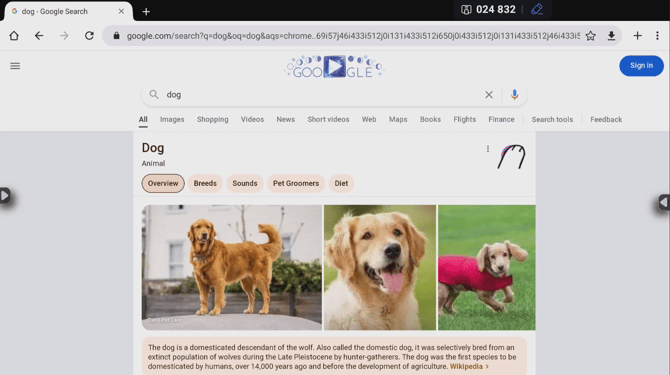Play the Google Doodle
Viewport: 670px width, 375px height.
[x=334, y=66]
